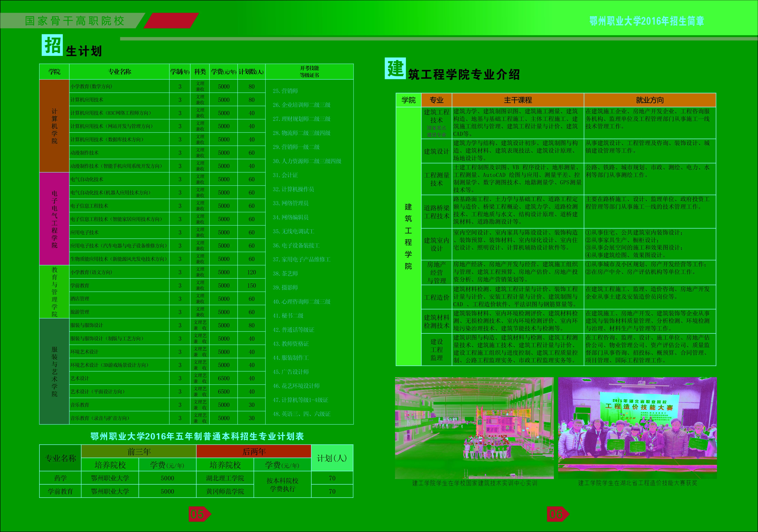Click the 国家骨干高职院校 banner text
The width and height of the screenshot is (758, 532).
click(75, 21)
